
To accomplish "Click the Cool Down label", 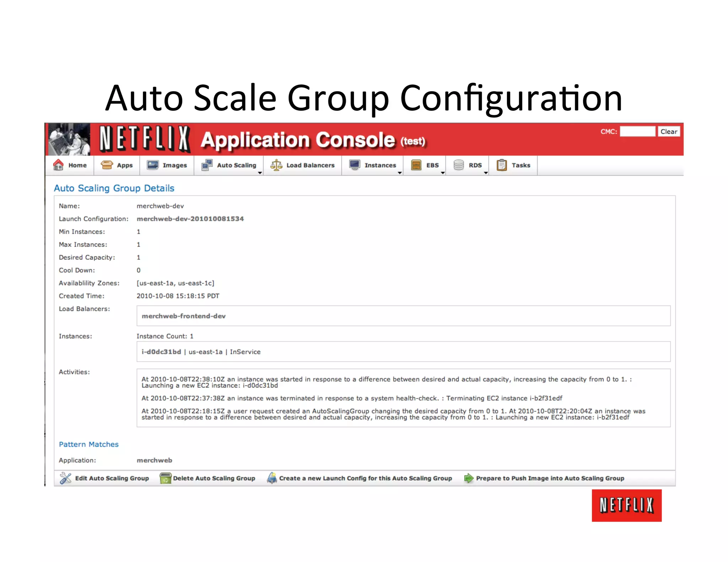I will (77, 270).
